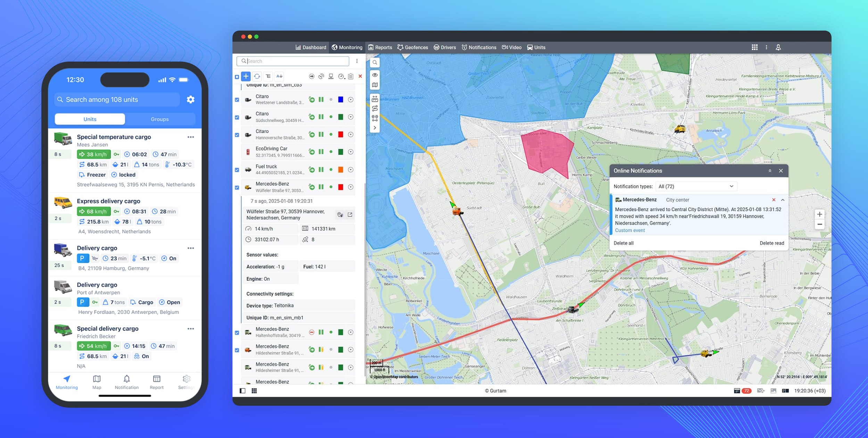Screen dimensions: 868x438
Task: Click the blue add unit plus button
Action: point(246,76)
